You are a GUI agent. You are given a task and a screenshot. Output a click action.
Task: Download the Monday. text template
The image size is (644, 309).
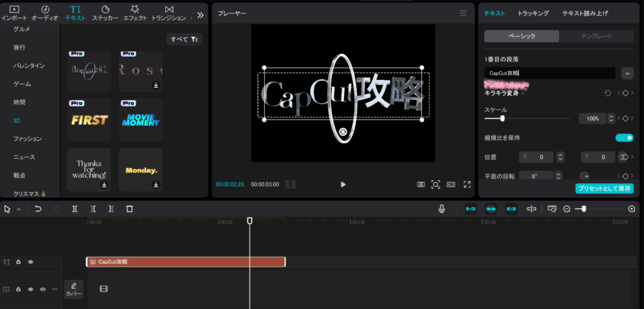click(156, 185)
